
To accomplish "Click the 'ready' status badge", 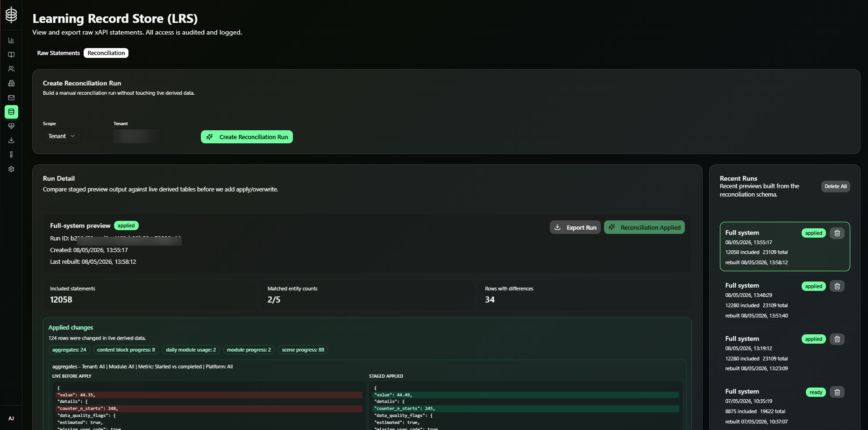I will pyautogui.click(x=816, y=392).
